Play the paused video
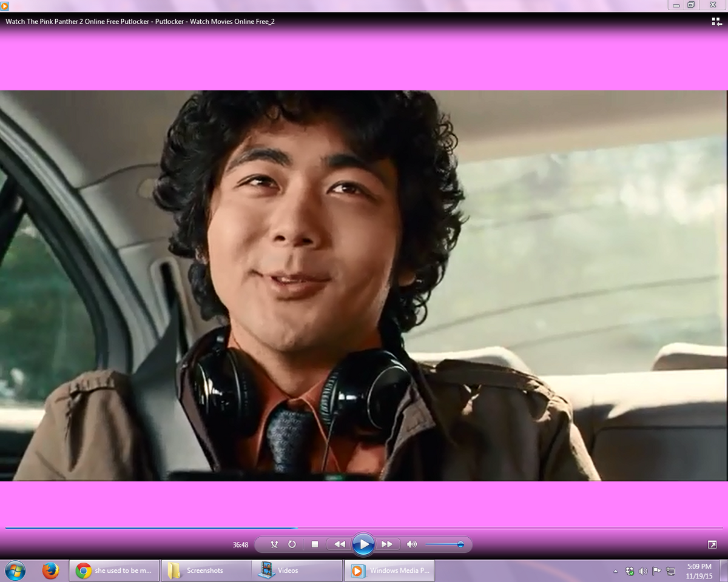Screen dimensions: 728x582 (x=363, y=544)
